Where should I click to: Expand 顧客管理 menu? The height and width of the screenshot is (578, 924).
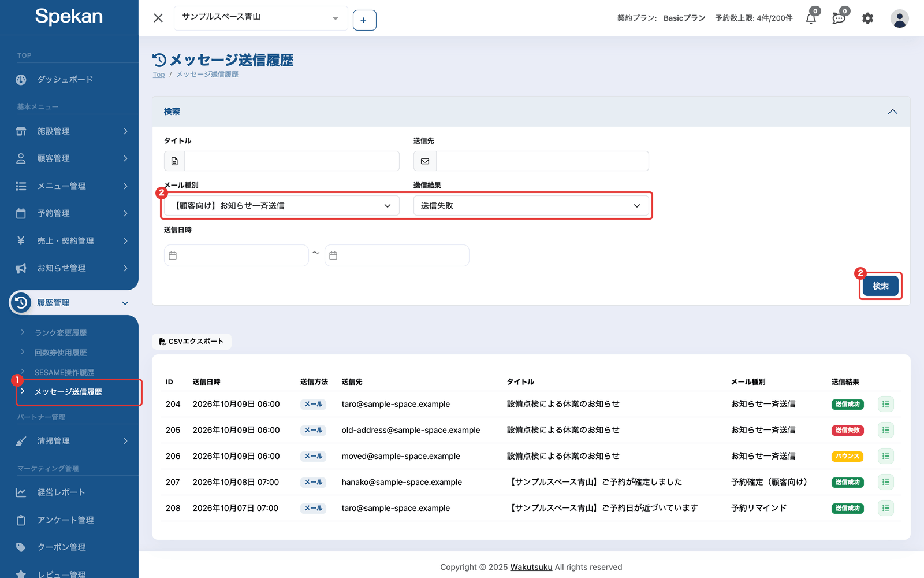(x=69, y=158)
